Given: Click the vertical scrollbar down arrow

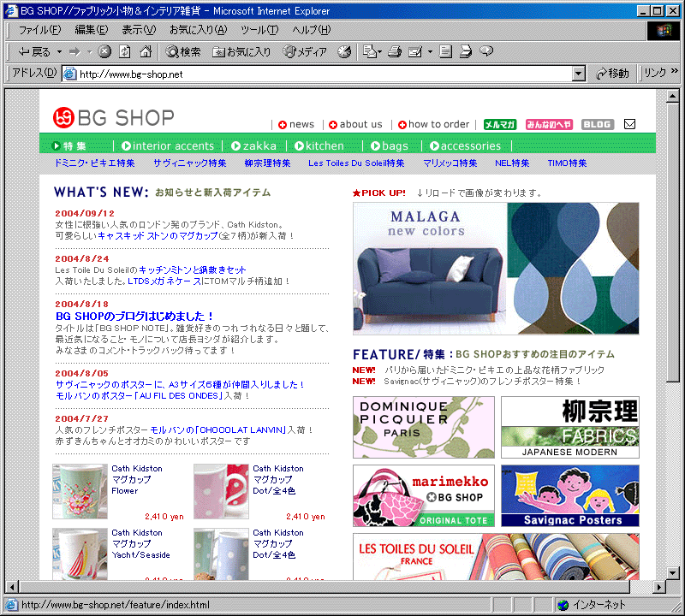Looking at the screenshot, I should click(x=673, y=572).
